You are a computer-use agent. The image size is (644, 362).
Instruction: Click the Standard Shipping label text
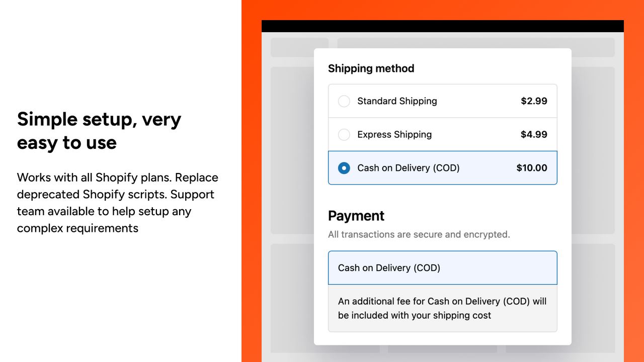(x=397, y=101)
